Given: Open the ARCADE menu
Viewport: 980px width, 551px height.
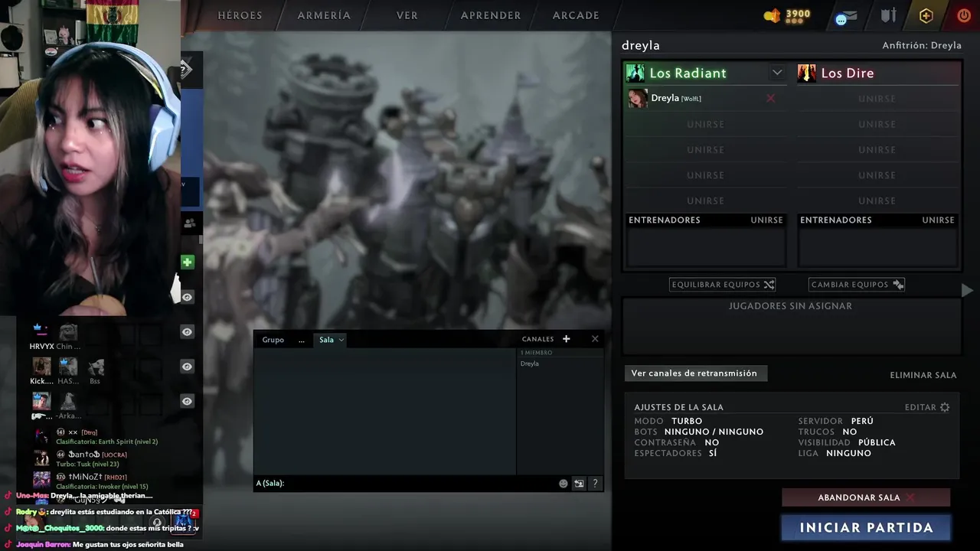Looking at the screenshot, I should tap(576, 15).
